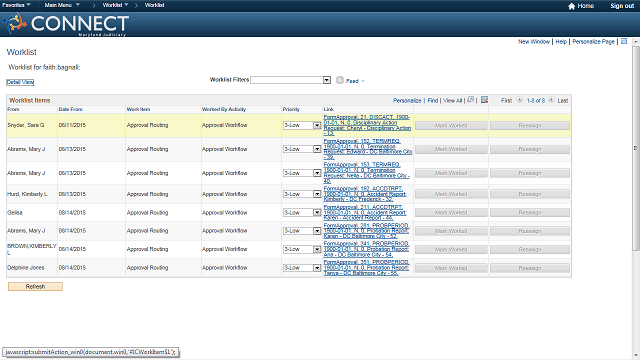The height and width of the screenshot is (360, 640).
Task: Click the Home house icon
Action: pos(571,6)
